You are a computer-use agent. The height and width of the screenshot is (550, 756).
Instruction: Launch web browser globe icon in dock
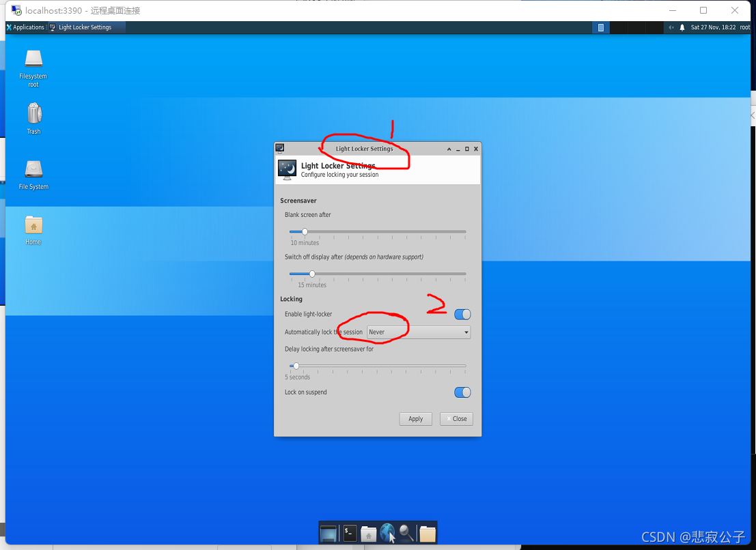[x=387, y=534]
